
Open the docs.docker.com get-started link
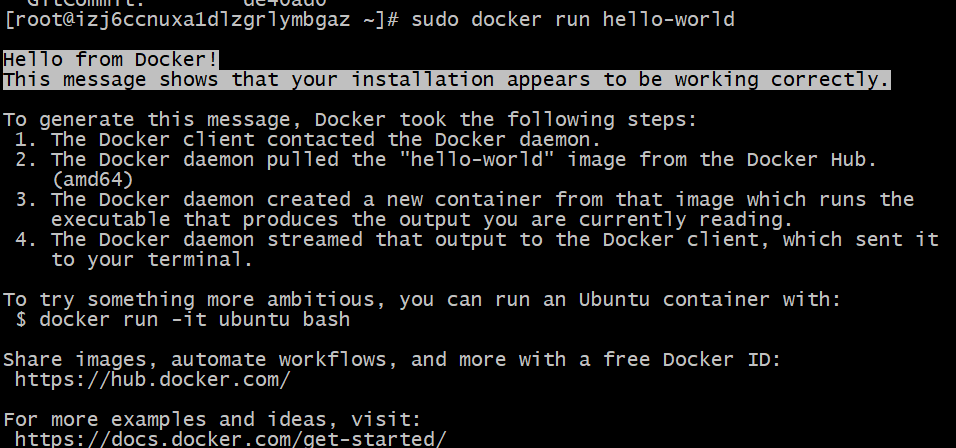(230, 439)
